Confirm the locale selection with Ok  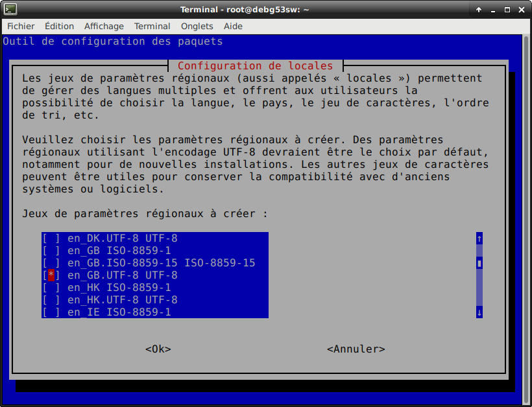[x=158, y=349]
